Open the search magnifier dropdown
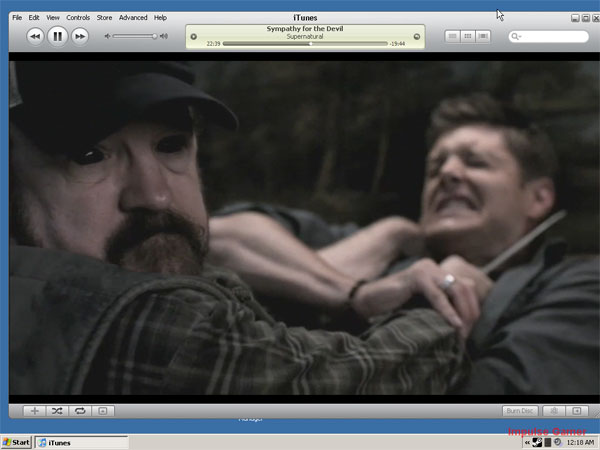 516,36
